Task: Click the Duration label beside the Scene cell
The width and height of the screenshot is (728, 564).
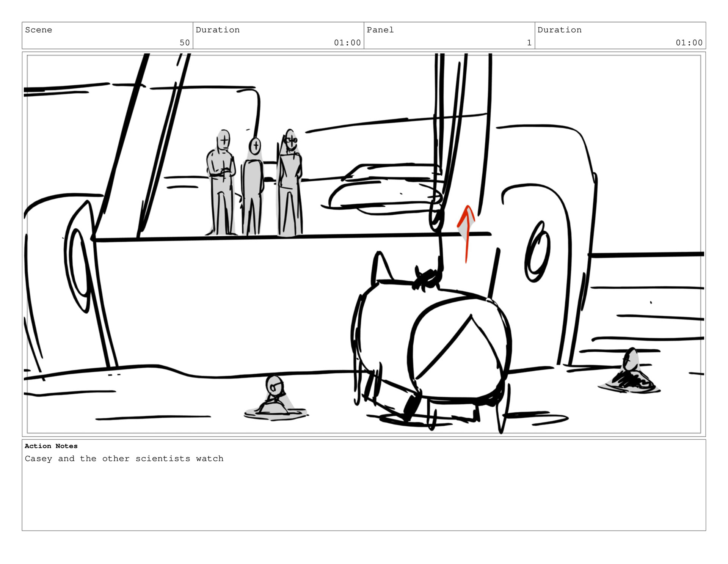Action: [x=217, y=30]
